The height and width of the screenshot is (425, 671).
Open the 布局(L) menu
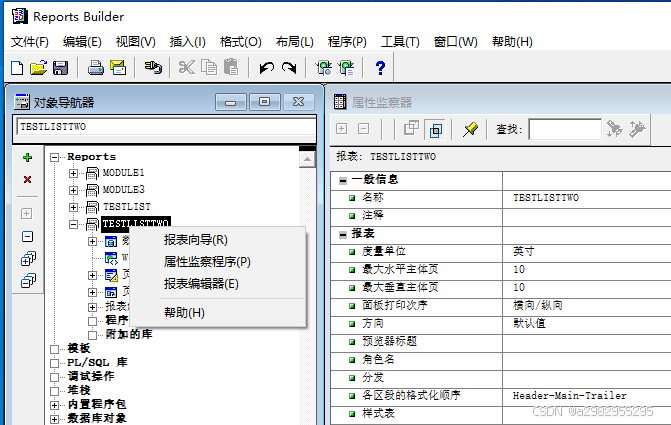click(294, 42)
